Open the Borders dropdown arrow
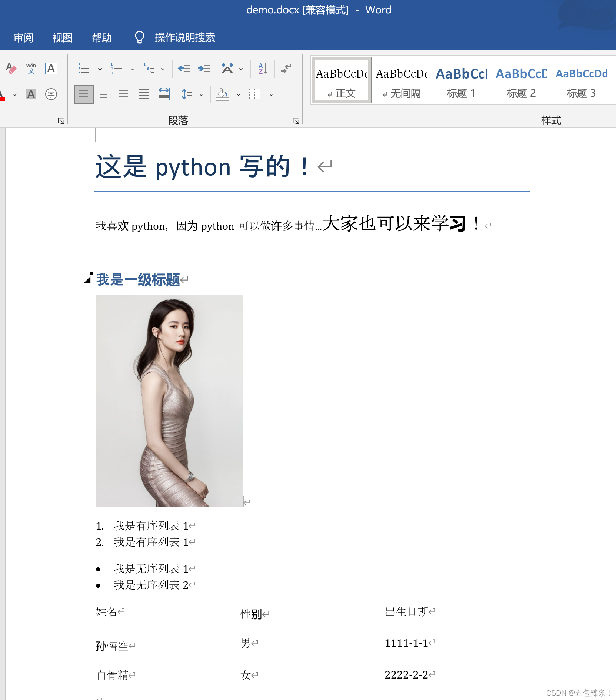This screenshot has width=616, height=700. click(x=270, y=94)
